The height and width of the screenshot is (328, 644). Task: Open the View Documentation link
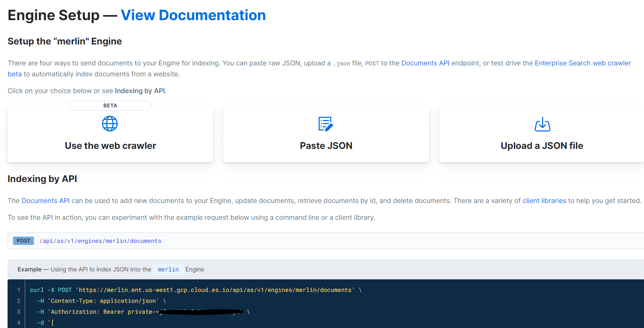click(193, 15)
